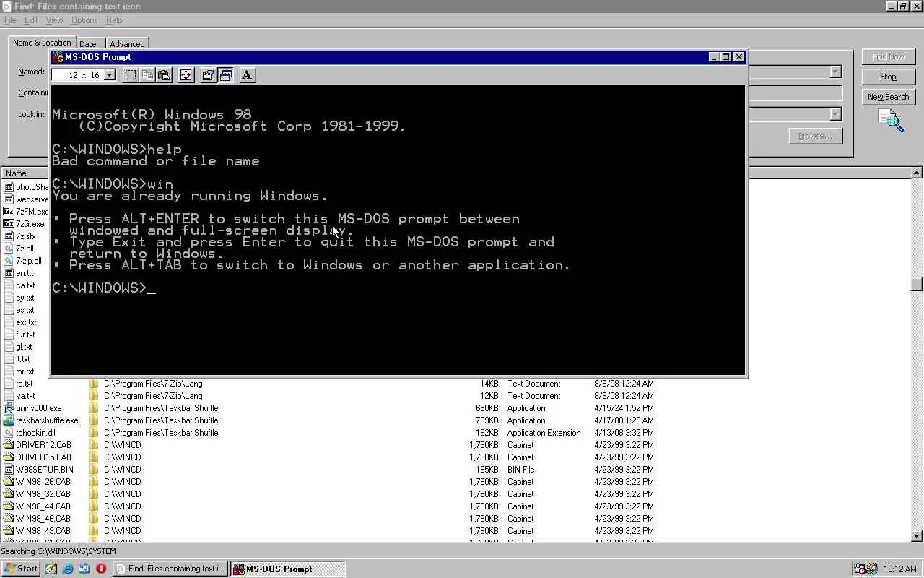Click the scroll down arrow of results list
Image resolution: width=924 pixels, height=578 pixels.
click(x=917, y=535)
